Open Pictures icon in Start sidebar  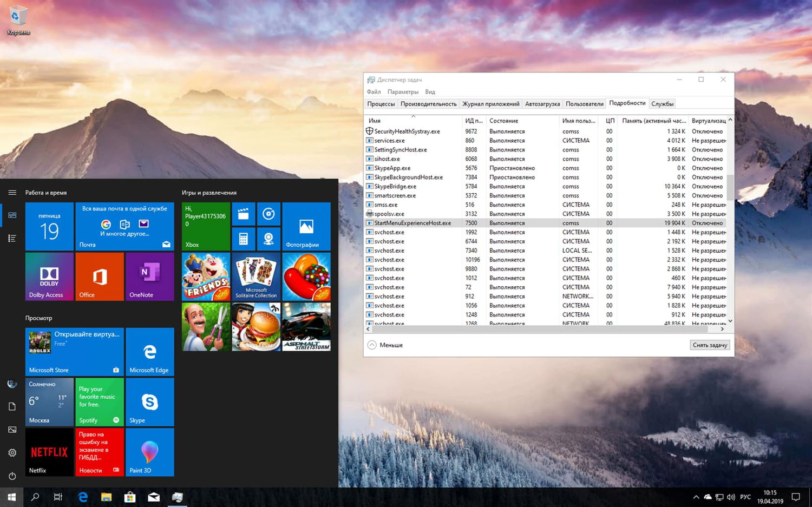12,430
